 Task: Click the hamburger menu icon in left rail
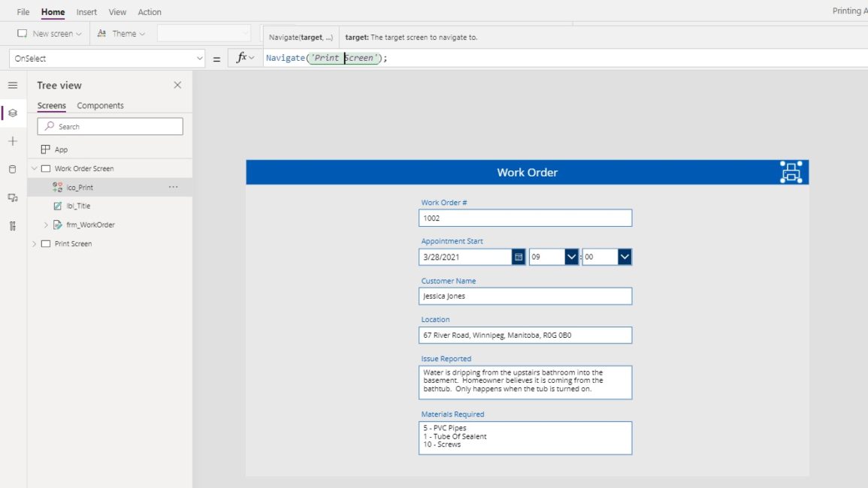point(12,86)
